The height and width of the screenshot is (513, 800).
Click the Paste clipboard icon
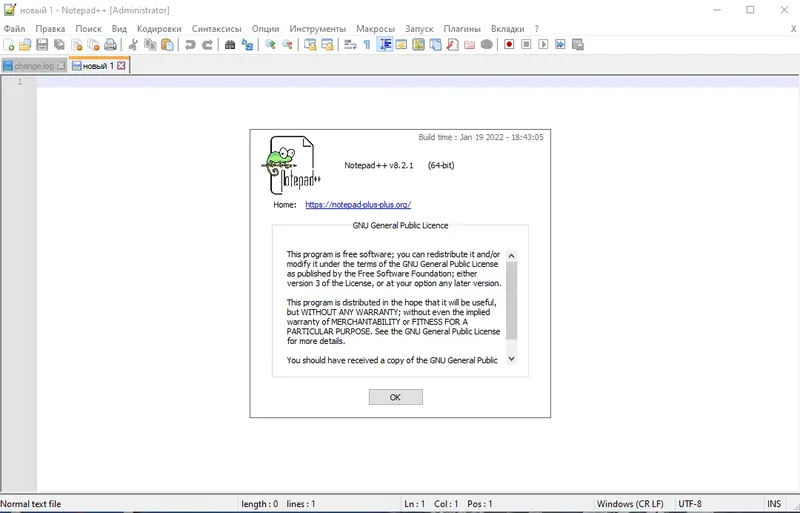(167, 45)
